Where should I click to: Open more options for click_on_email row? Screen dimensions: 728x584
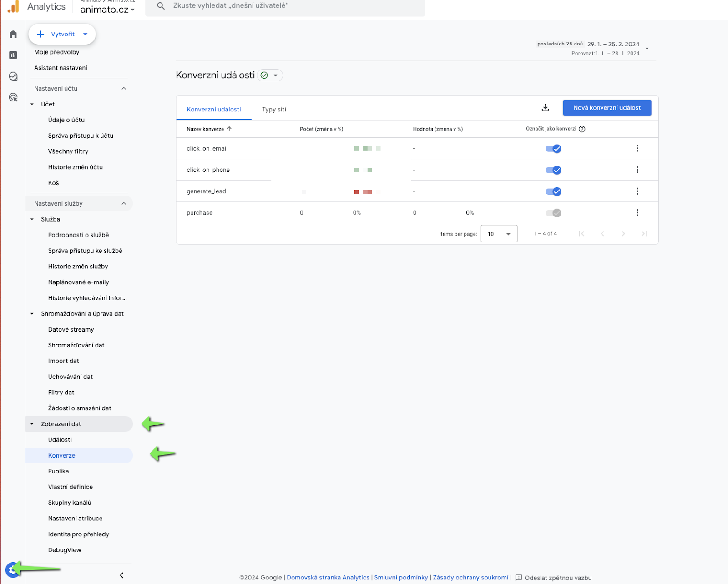tap(637, 148)
